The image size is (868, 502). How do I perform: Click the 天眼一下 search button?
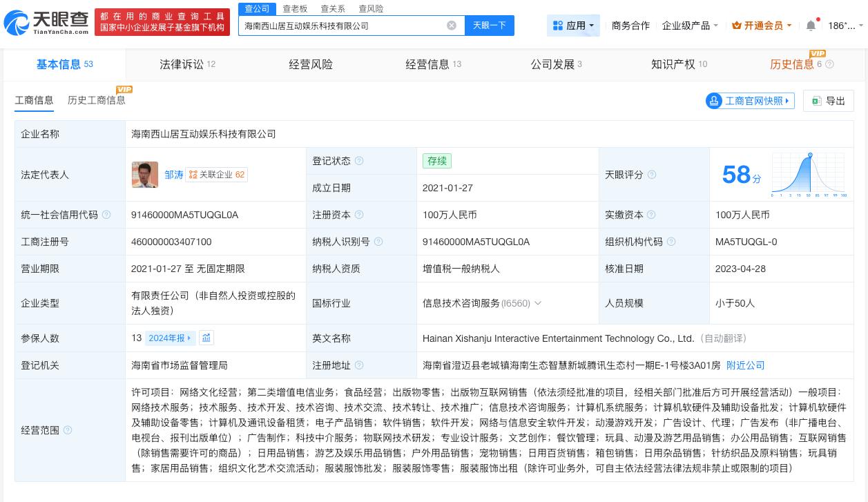click(x=490, y=25)
